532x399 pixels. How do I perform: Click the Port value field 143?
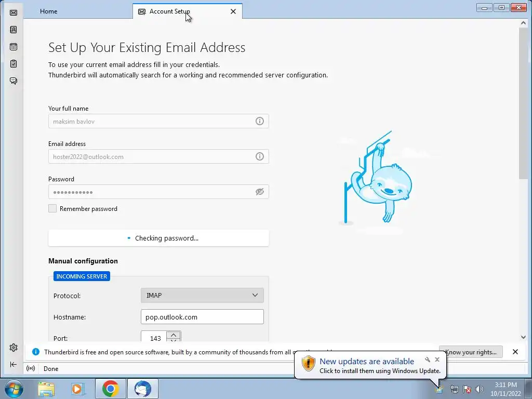tap(154, 338)
